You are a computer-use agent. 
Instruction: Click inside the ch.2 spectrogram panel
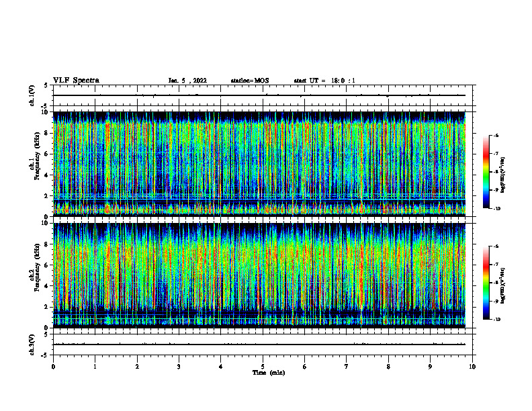[x=259, y=275]
